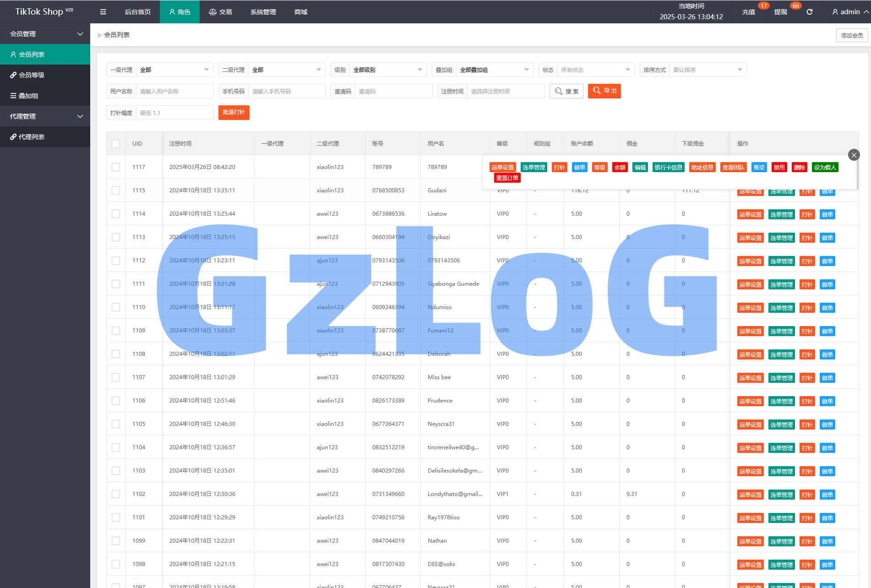871x588 pixels.
Task: Click the 用户名称 input field
Action: click(174, 92)
